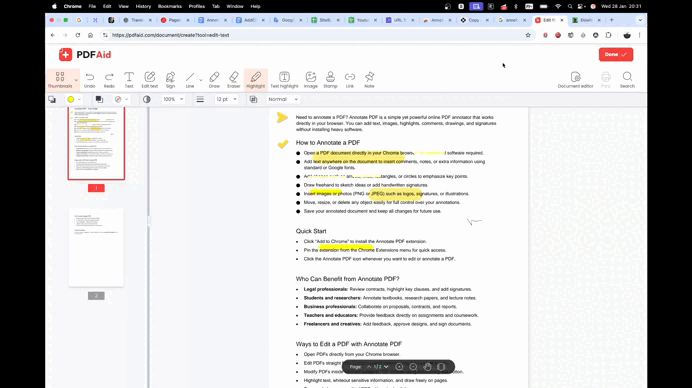The height and width of the screenshot is (388, 692).
Task: Insert an Image with the Image tool
Action: [311, 80]
